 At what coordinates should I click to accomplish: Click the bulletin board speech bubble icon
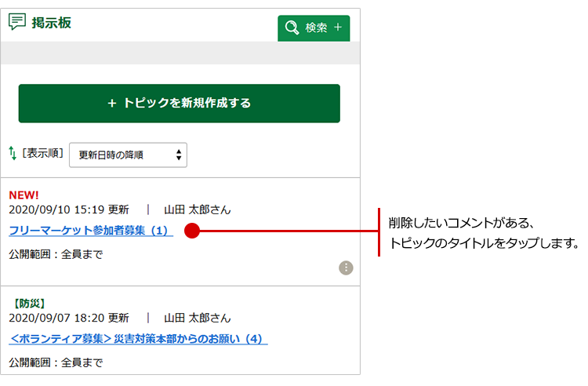(16, 22)
